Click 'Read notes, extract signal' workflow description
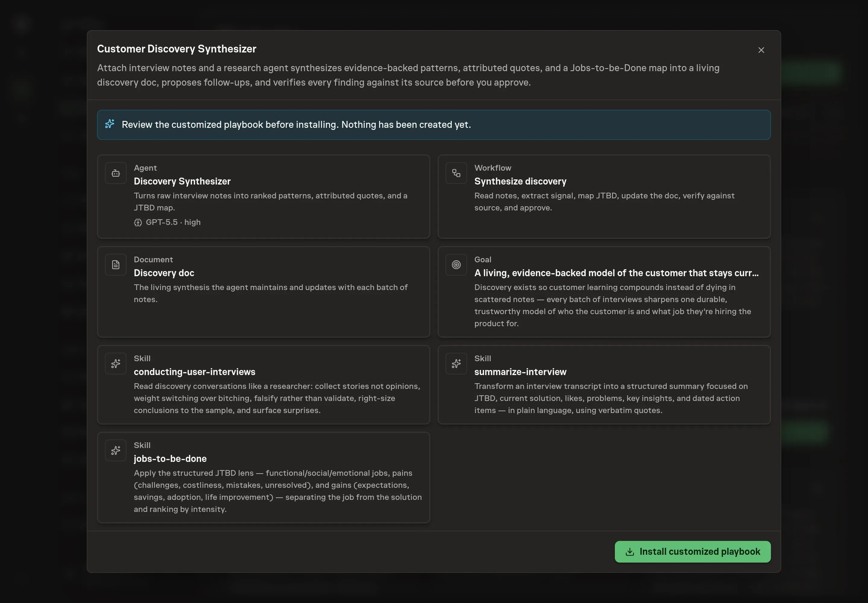 [604, 201]
